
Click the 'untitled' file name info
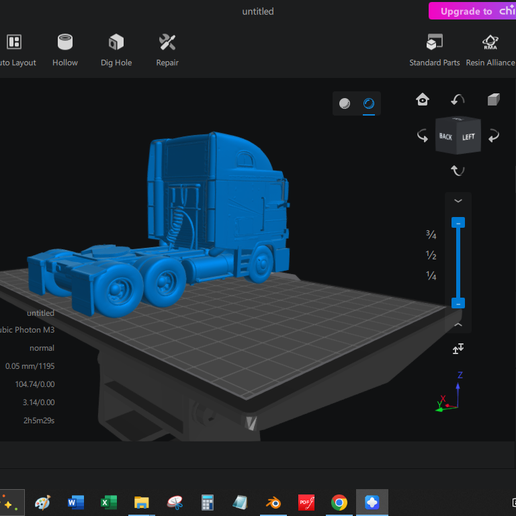pyautogui.click(x=40, y=313)
